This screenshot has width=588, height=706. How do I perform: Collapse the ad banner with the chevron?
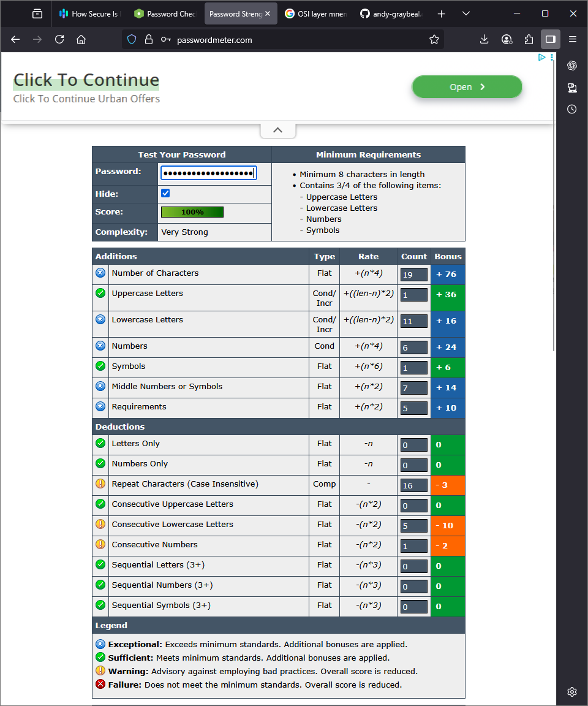tap(277, 130)
